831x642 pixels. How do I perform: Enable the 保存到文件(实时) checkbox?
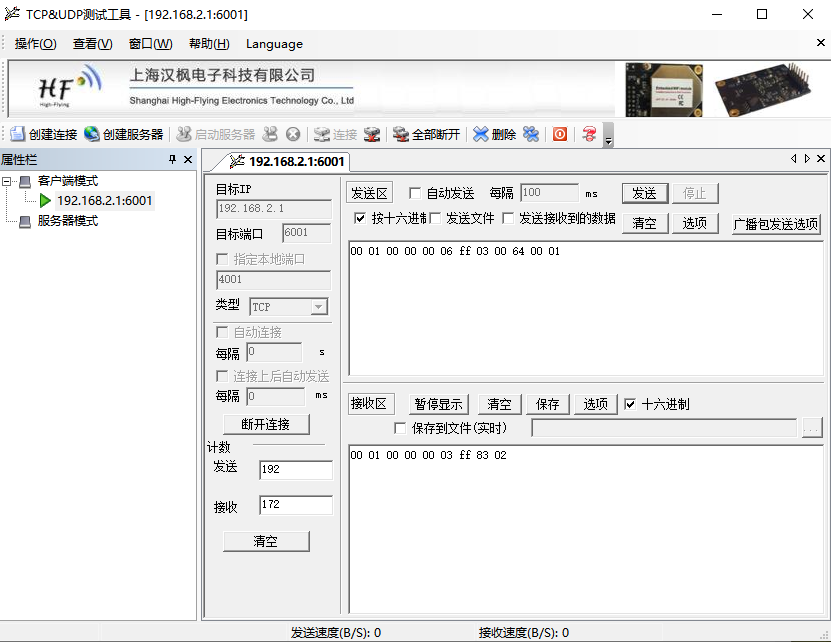[400, 427]
